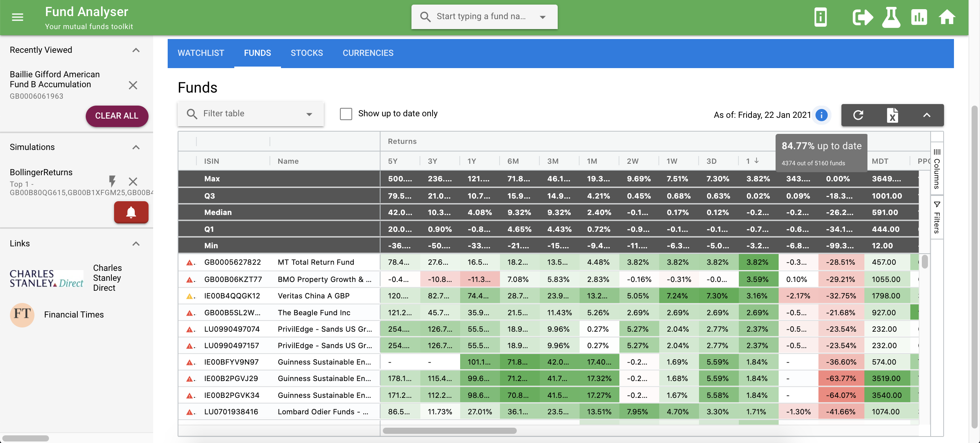This screenshot has width=980, height=443.
Task: Switch to the FUNDS tab
Action: tap(258, 53)
